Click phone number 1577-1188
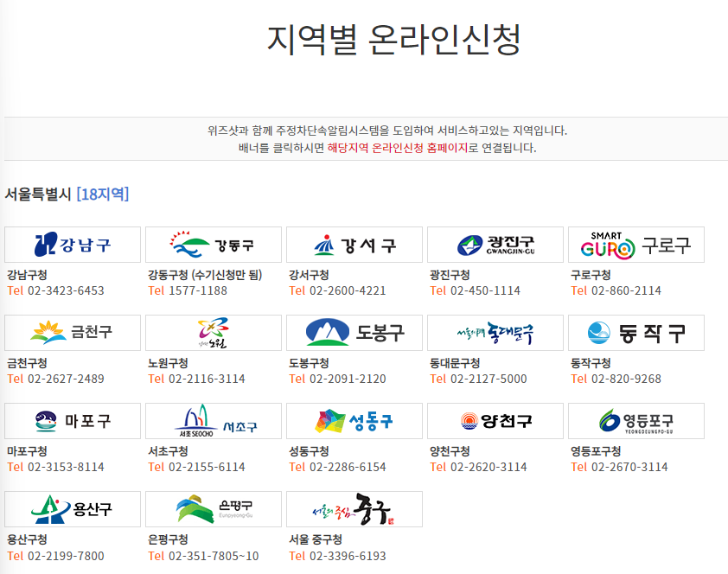 point(198,291)
